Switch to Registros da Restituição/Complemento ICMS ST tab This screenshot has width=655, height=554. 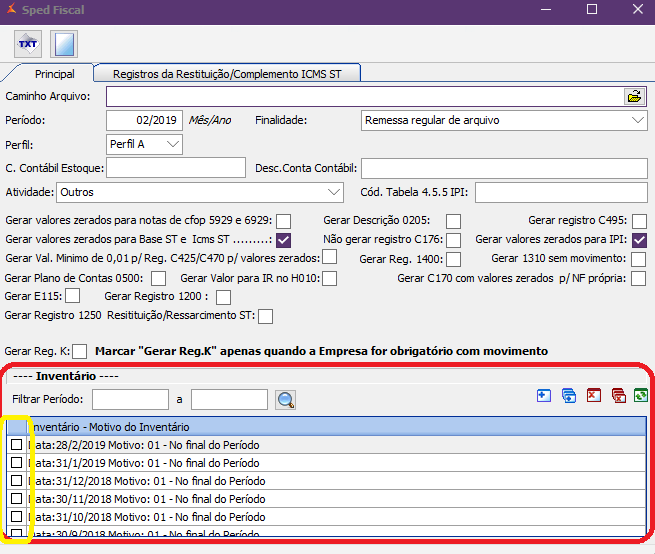pyautogui.click(x=228, y=73)
